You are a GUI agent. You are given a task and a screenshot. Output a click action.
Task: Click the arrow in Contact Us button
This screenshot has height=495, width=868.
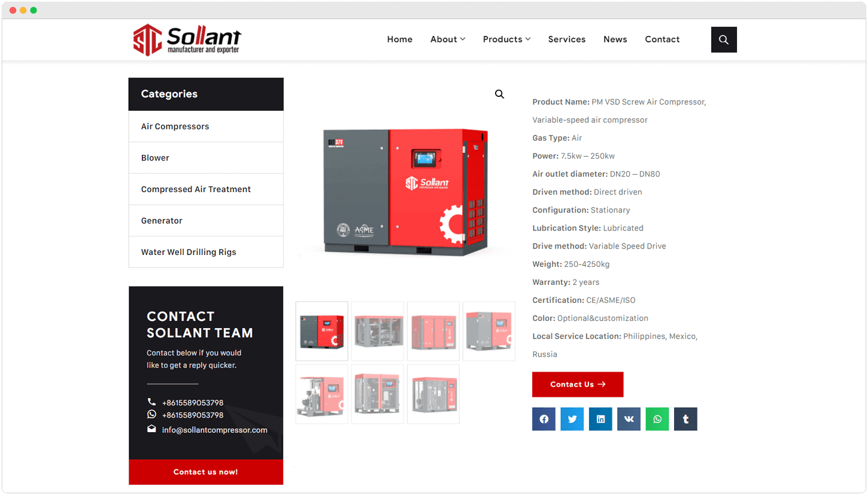(602, 384)
